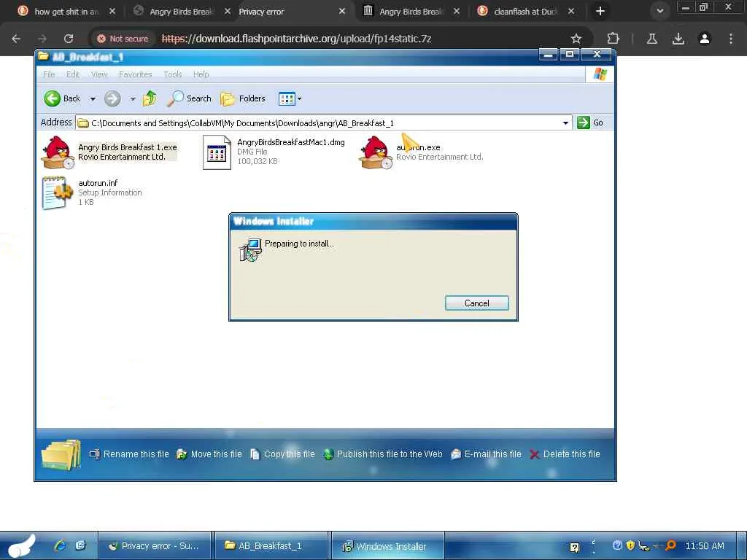Click Publish this file to the Web
Image resolution: width=747 pixels, height=560 pixels.
382,454
